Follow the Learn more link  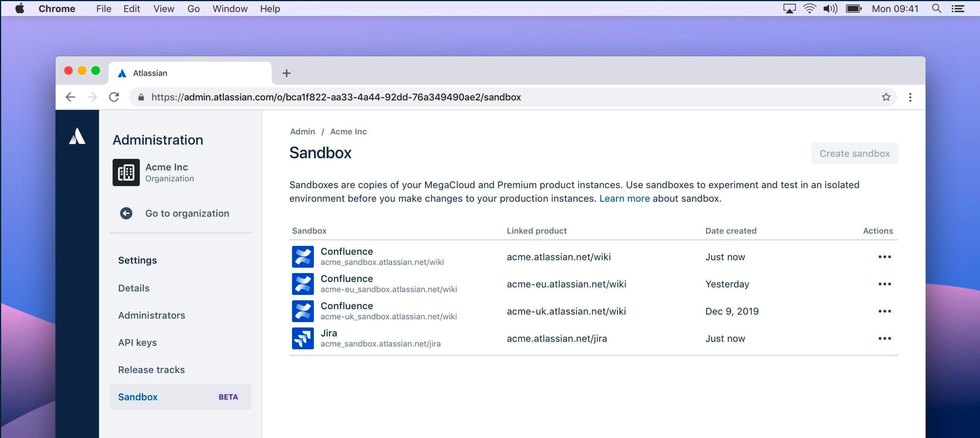coord(624,198)
